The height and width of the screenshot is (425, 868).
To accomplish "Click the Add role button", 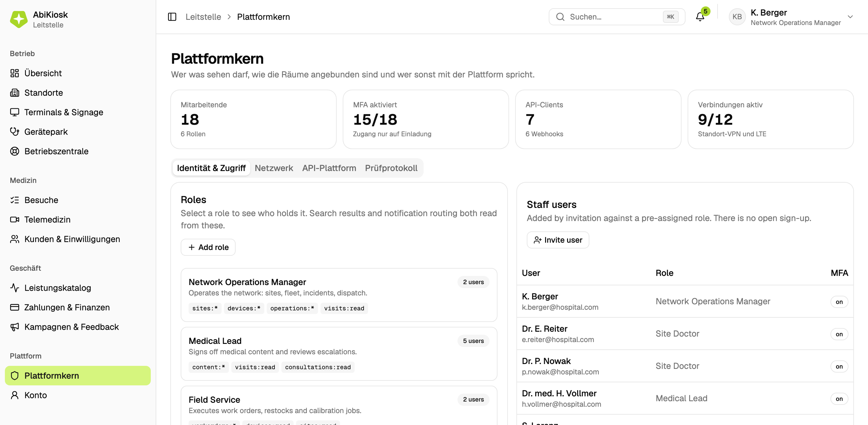I will (208, 247).
